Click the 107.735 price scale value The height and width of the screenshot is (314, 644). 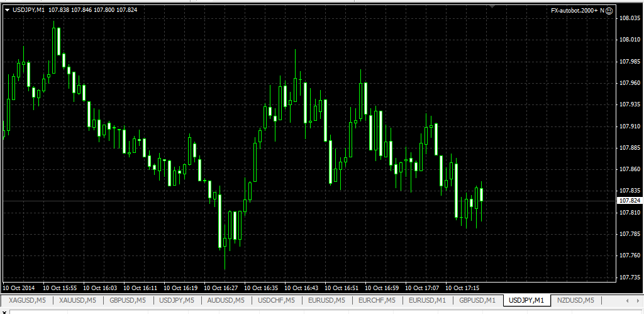pyautogui.click(x=630, y=278)
